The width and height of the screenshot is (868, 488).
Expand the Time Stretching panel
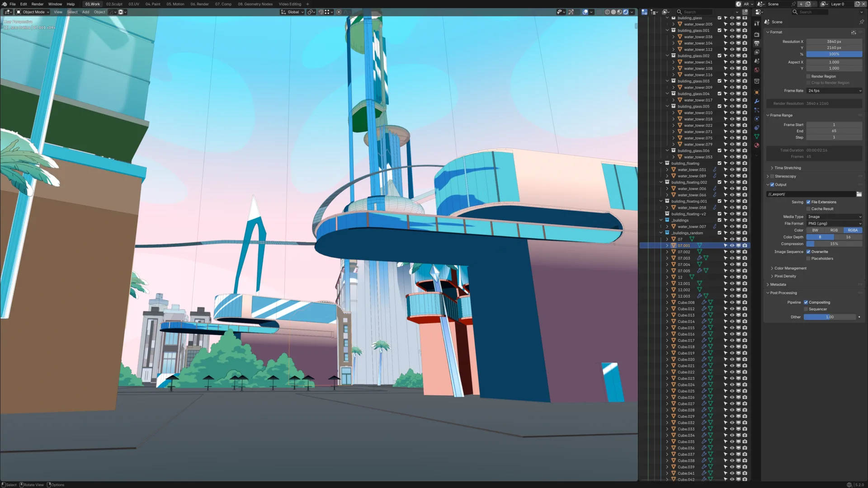pos(787,168)
